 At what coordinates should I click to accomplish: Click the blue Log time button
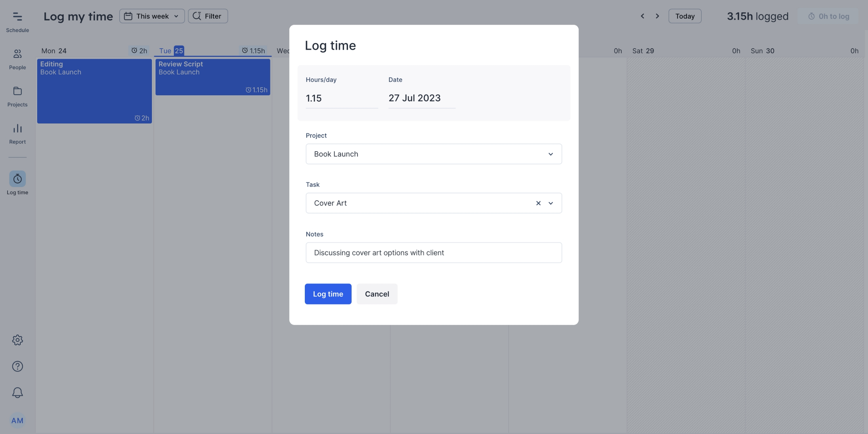coord(328,294)
